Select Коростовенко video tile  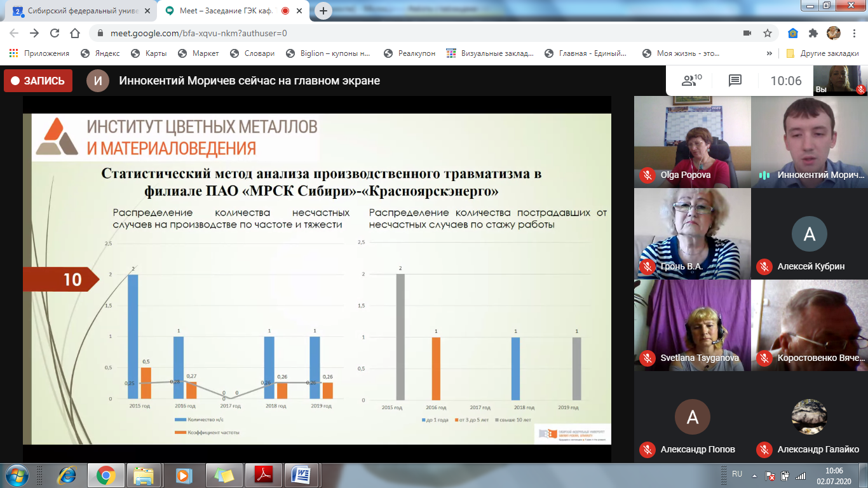click(810, 325)
